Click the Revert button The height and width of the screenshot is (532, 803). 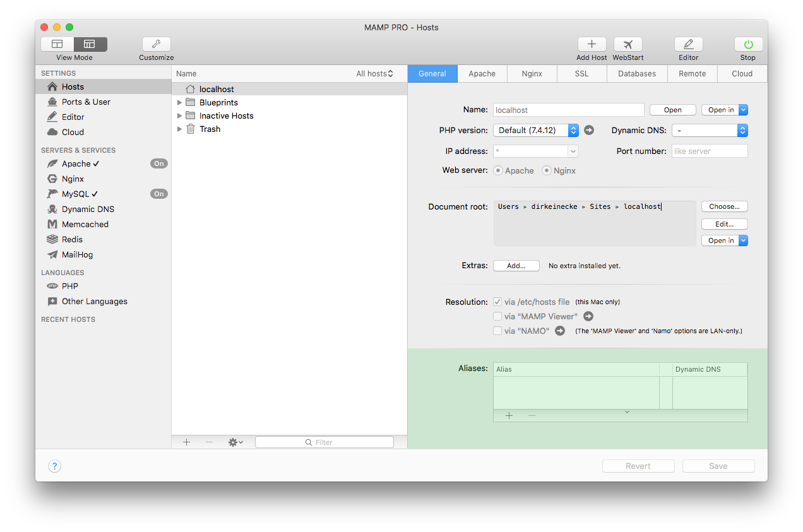tap(638, 466)
